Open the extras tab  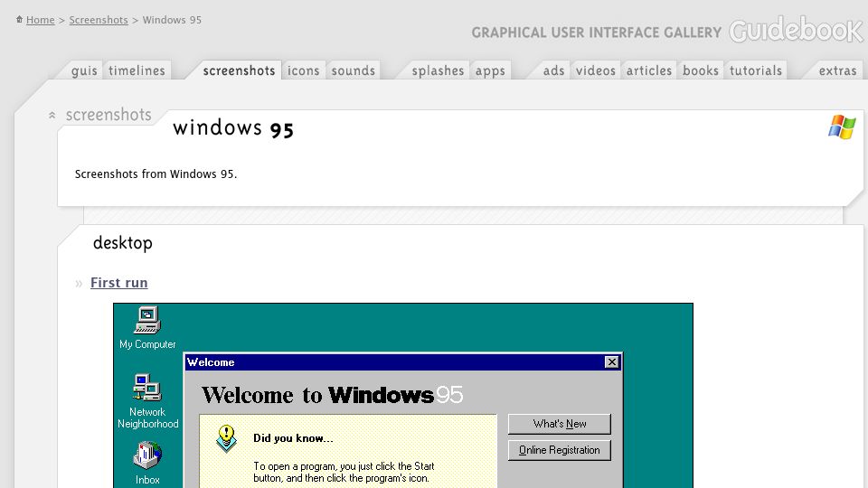[x=837, y=70]
